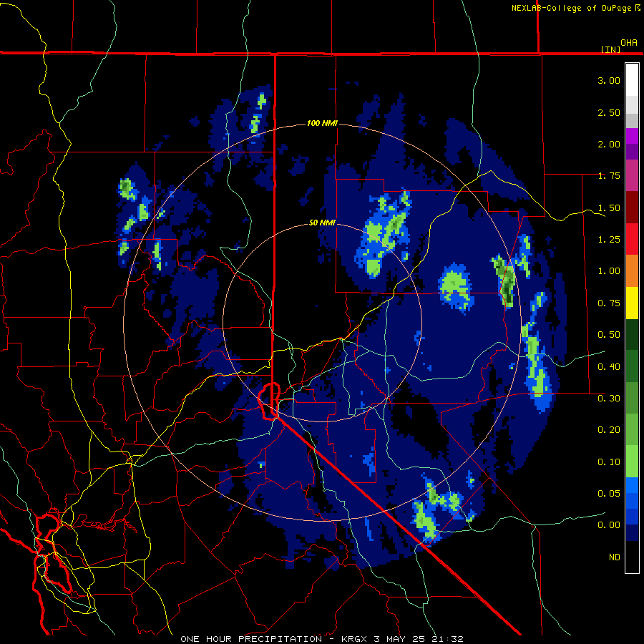Click the 0.30 legend value

click(x=609, y=399)
